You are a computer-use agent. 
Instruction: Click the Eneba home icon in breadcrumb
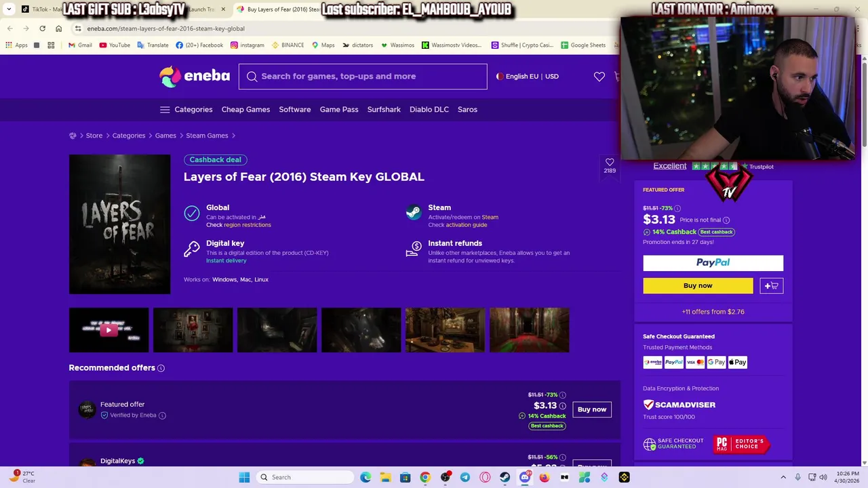point(73,136)
